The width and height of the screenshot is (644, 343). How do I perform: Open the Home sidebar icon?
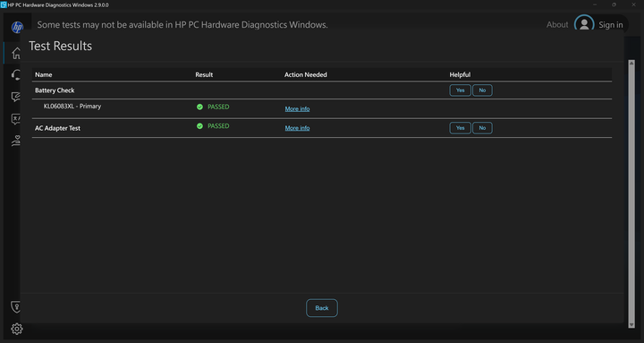(16, 53)
